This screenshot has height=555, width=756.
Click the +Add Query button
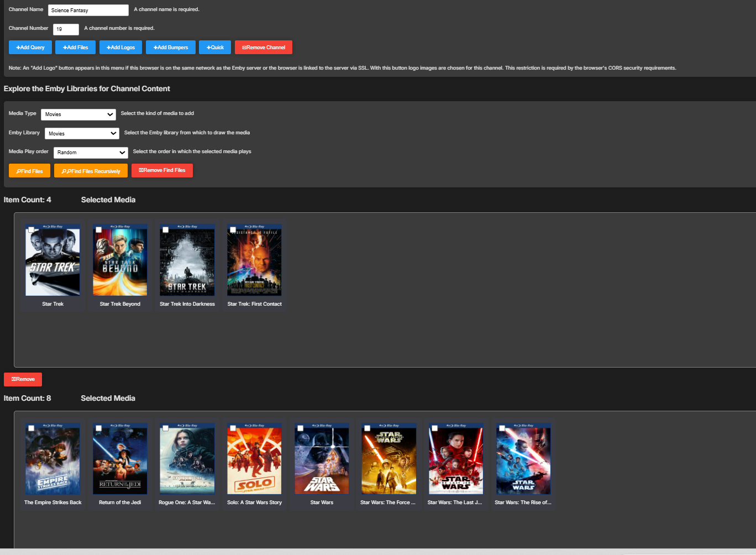pyautogui.click(x=30, y=48)
